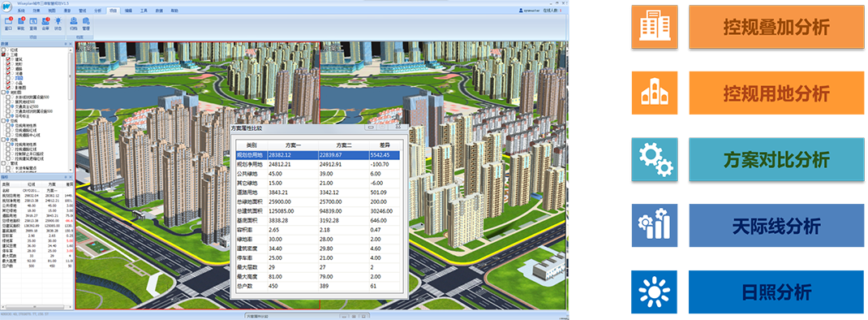Open the 归档 archive icon
This screenshot has height=320, width=868.
pos(74,21)
